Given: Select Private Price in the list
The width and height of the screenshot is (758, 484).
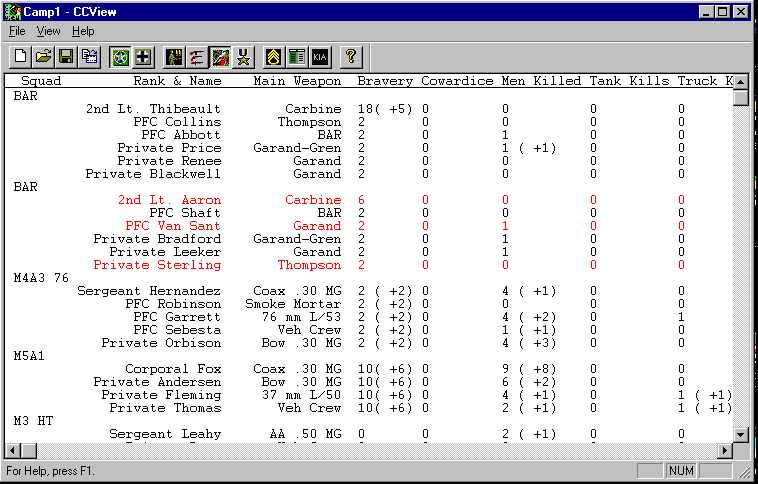Looking at the screenshot, I should tap(368, 148).
